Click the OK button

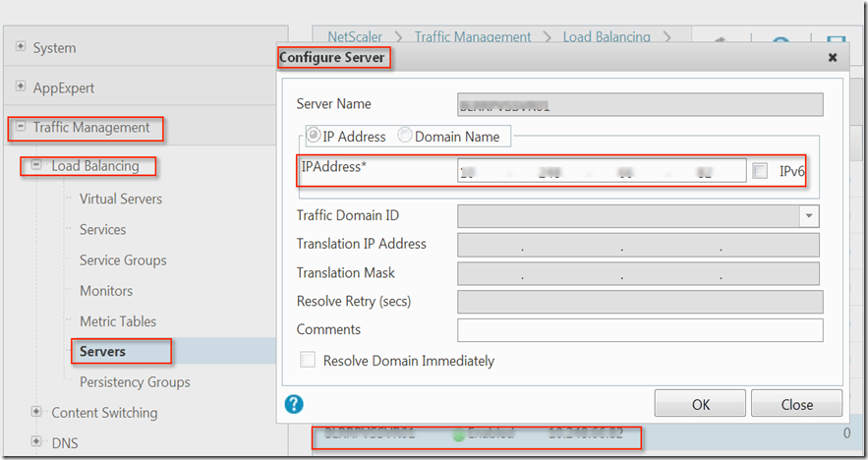click(700, 404)
